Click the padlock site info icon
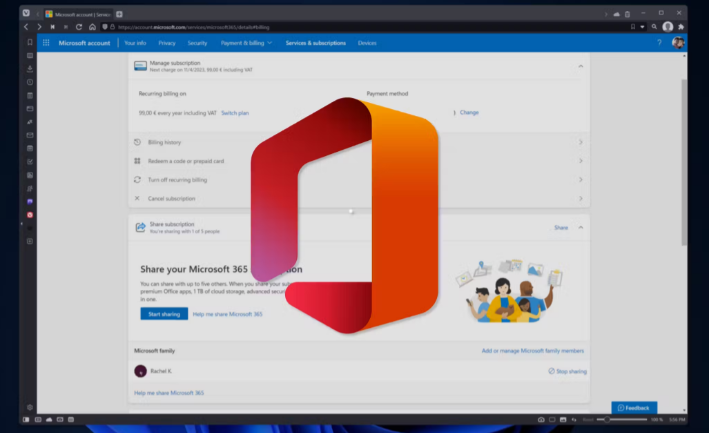 (x=112, y=27)
